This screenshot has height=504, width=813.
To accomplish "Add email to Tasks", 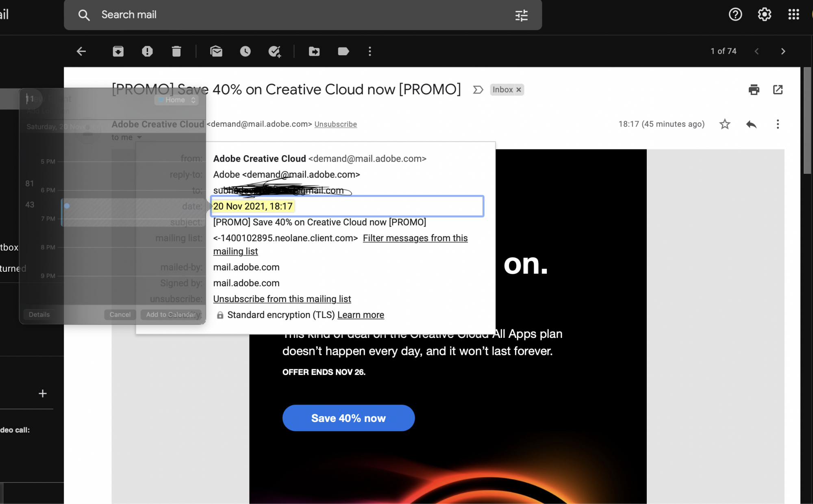I will (275, 51).
